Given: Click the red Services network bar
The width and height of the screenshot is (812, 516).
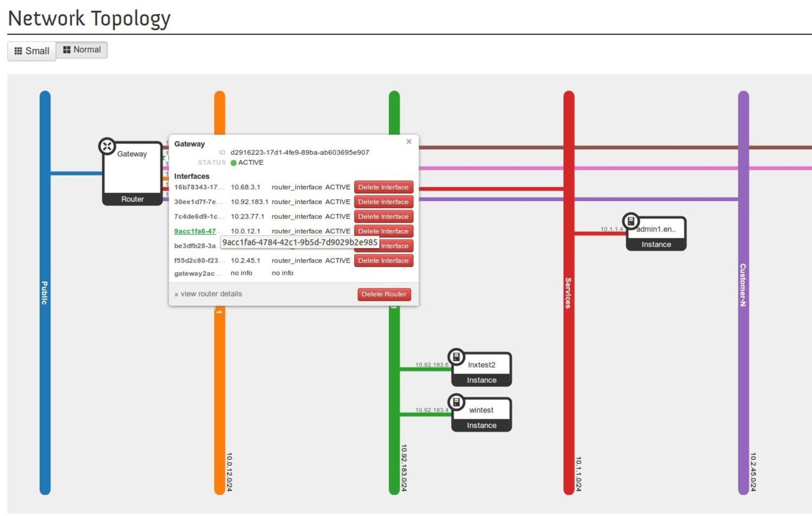Looking at the screenshot, I should click(x=569, y=365).
